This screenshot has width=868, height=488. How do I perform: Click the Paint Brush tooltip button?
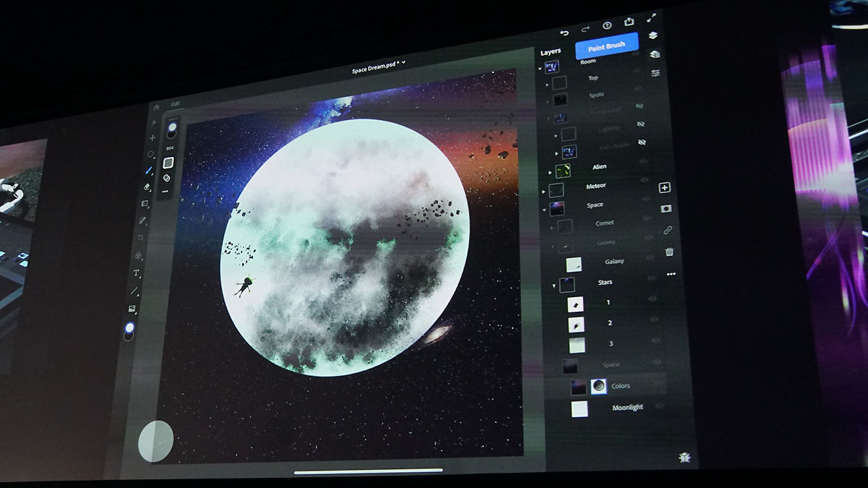pos(606,46)
